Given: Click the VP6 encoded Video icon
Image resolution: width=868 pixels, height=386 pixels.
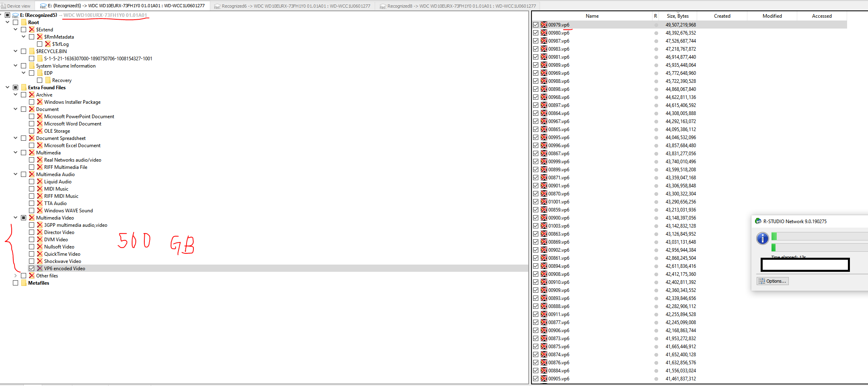Looking at the screenshot, I should 40,269.
